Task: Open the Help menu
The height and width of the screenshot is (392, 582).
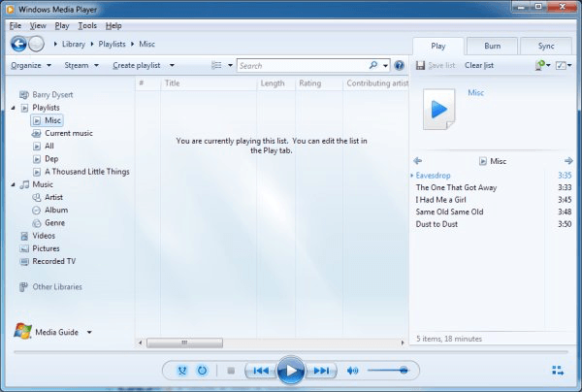Action: pos(113,25)
